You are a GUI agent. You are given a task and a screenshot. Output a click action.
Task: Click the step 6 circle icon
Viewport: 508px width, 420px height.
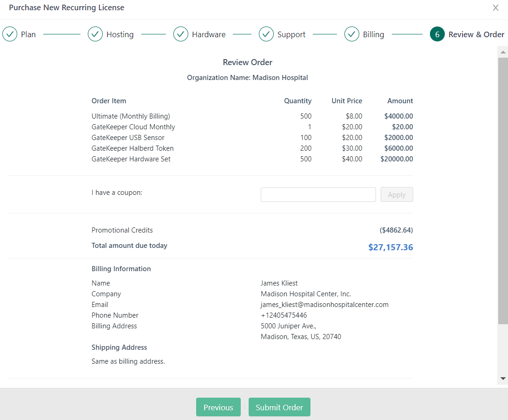pyautogui.click(x=437, y=34)
